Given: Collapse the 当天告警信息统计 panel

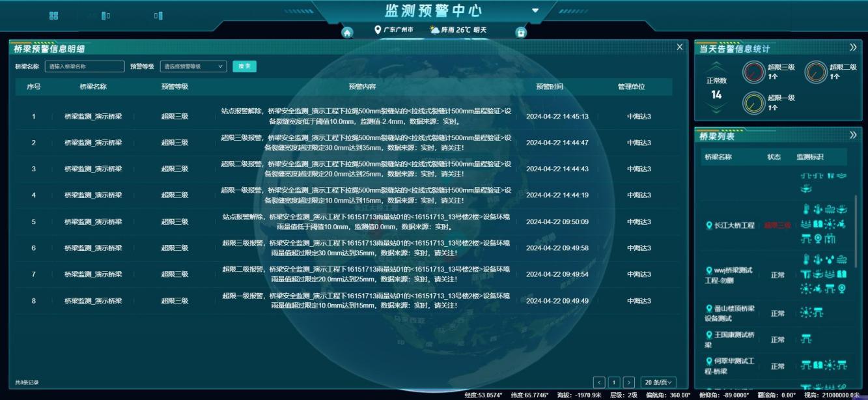Looking at the screenshot, I should point(853,48).
